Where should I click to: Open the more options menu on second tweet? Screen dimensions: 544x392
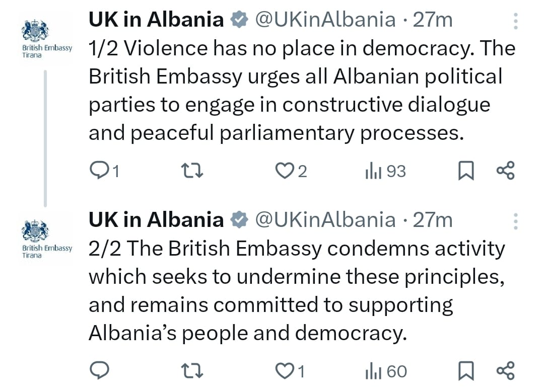point(515,221)
